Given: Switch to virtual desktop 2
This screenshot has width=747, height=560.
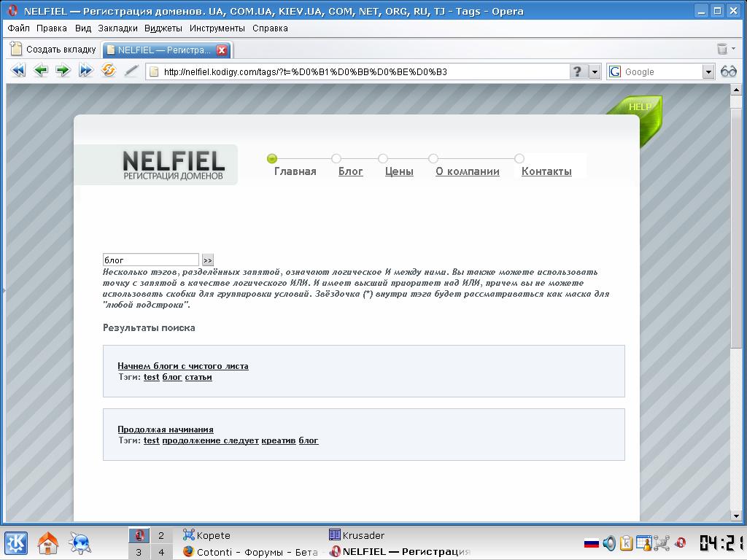Looking at the screenshot, I should 161,535.
